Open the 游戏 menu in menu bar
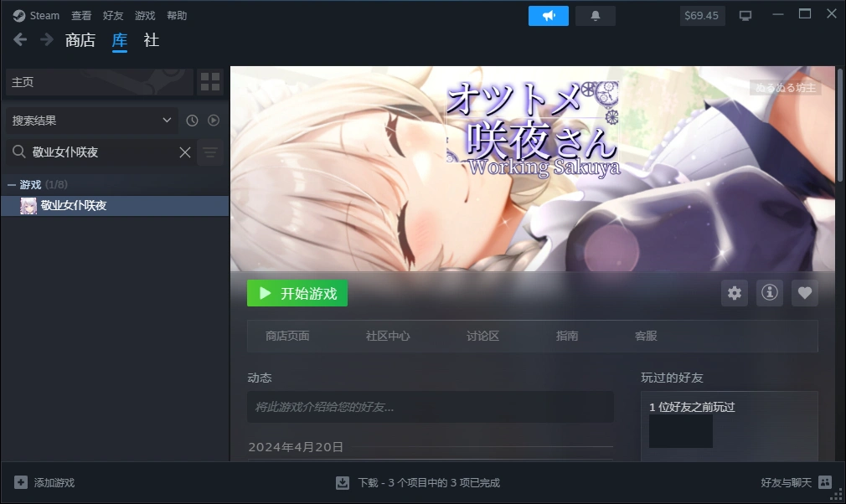 (x=145, y=16)
